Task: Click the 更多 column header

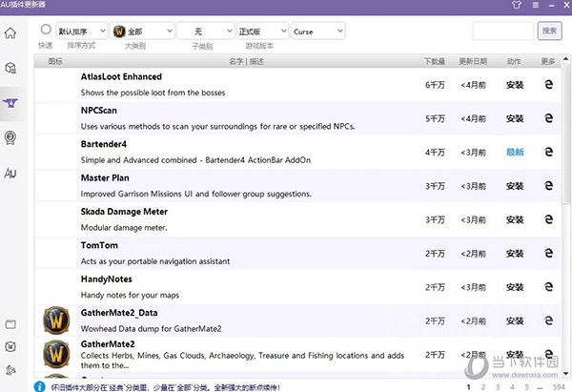Action: [548, 61]
